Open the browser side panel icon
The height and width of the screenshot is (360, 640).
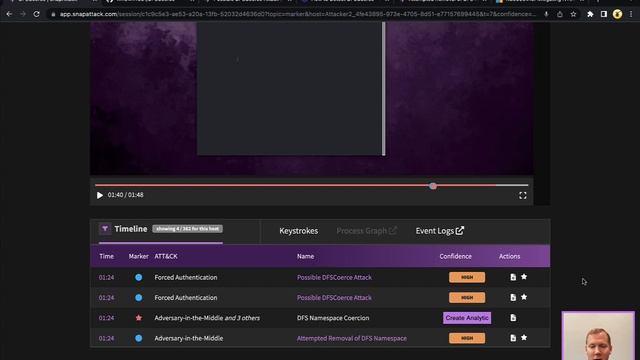604,14
